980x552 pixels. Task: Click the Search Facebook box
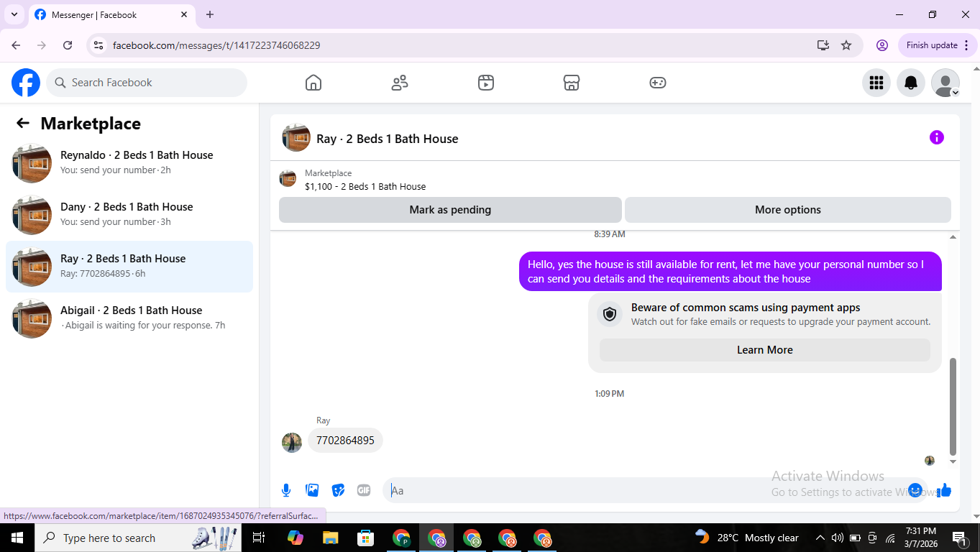pos(147,83)
